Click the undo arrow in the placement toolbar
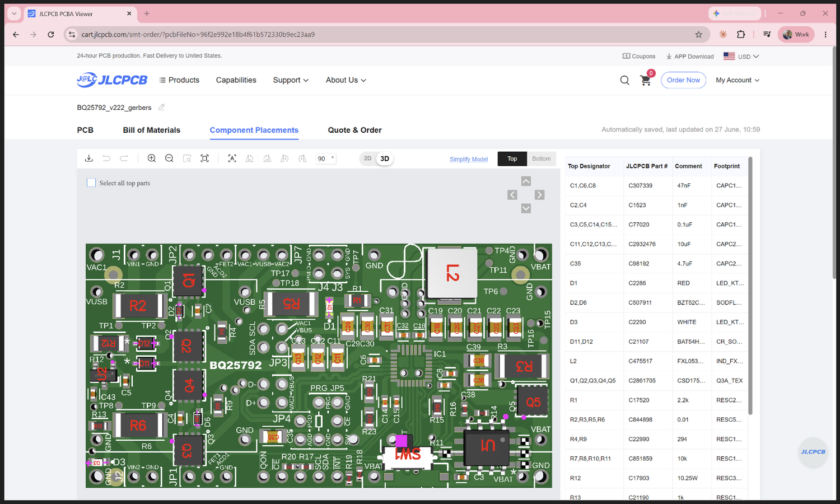Screen dimensions: 840x504 coord(106,158)
